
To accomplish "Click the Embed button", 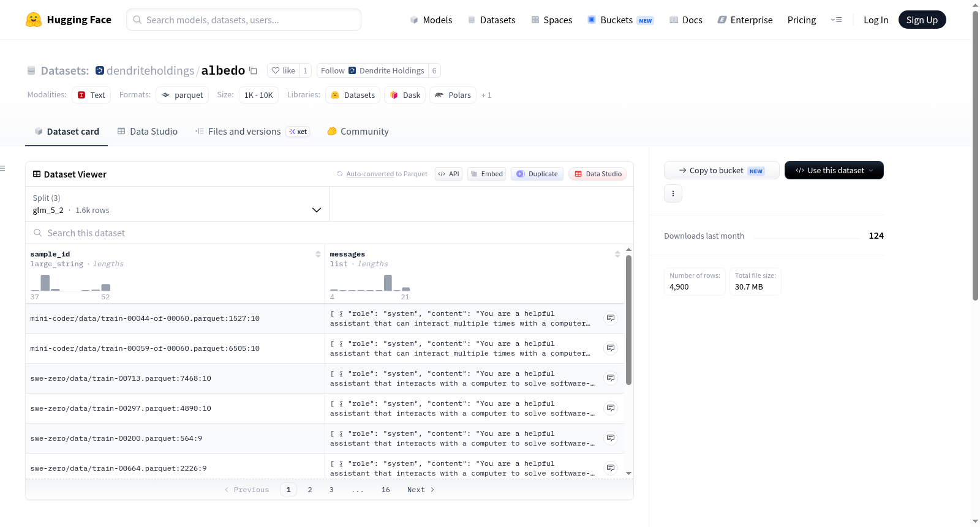I will click(x=486, y=174).
